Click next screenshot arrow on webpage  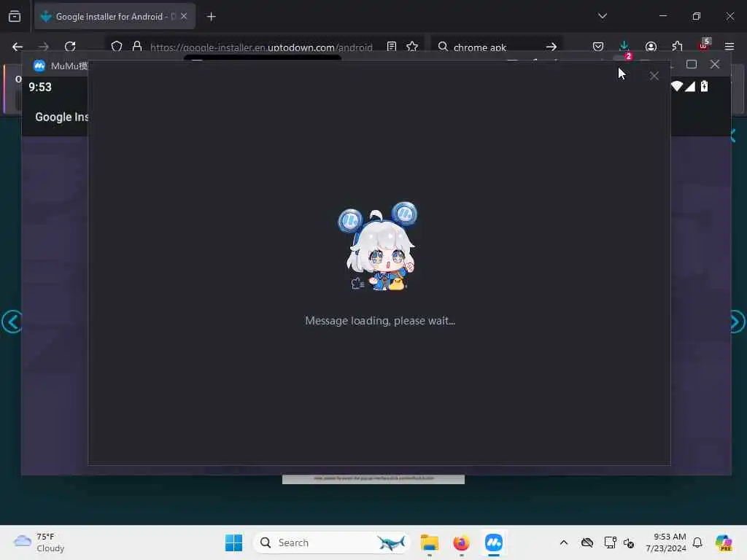pos(737,322)
